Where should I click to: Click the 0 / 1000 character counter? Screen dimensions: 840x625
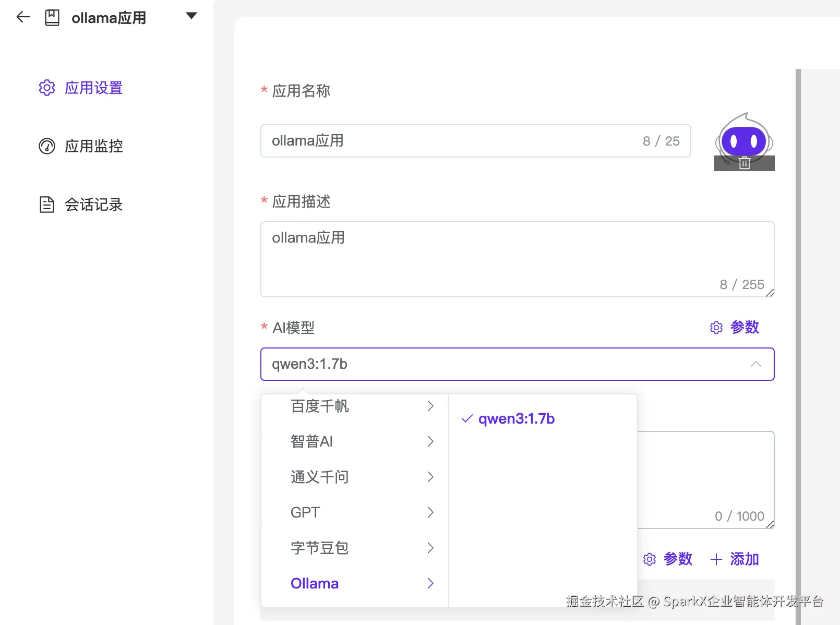coord(739,516)
